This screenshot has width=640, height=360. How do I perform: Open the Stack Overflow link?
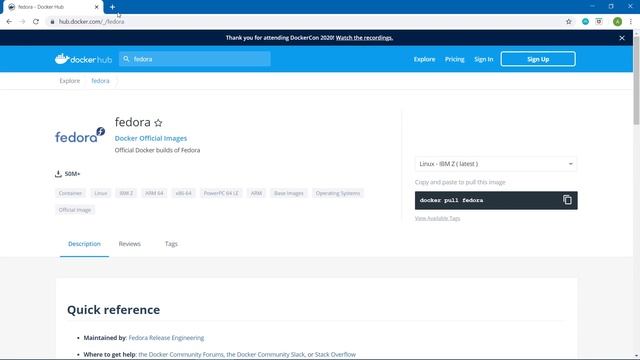335,354
